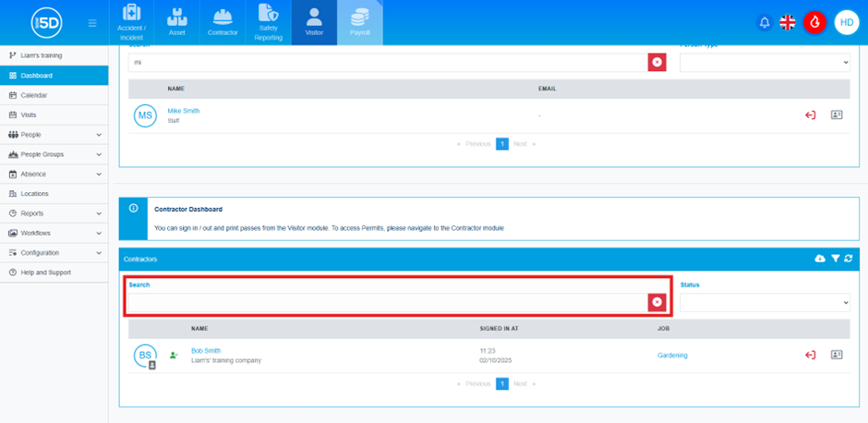Click the Gardening job link

[672, 355]
